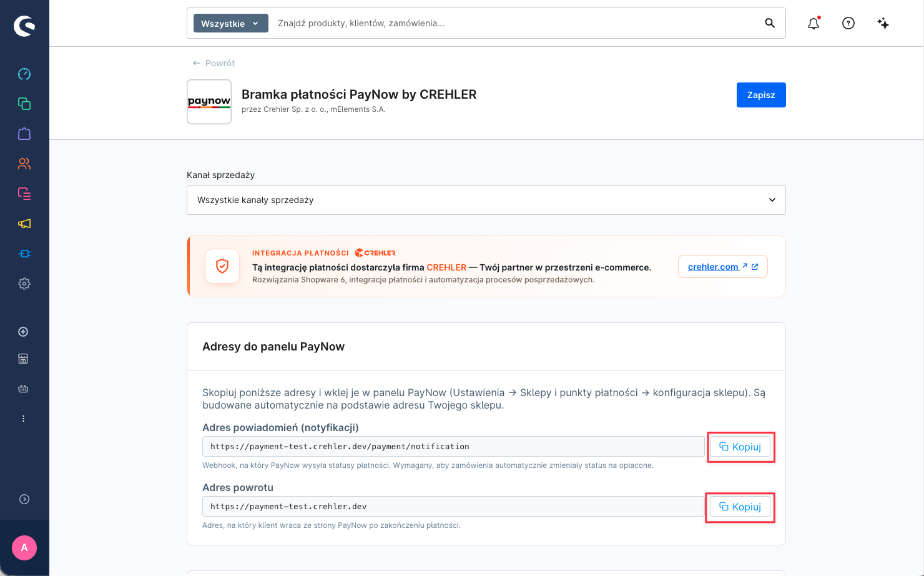Click the heading Adresy do panelu PayNow
This screenshot has height=576, width=924.
click(273, 347)
